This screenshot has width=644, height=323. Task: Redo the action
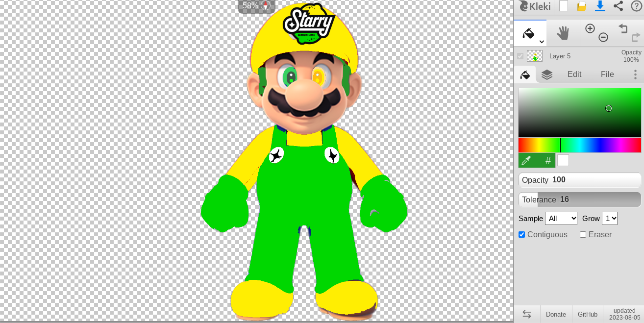(x=636, y=37)
